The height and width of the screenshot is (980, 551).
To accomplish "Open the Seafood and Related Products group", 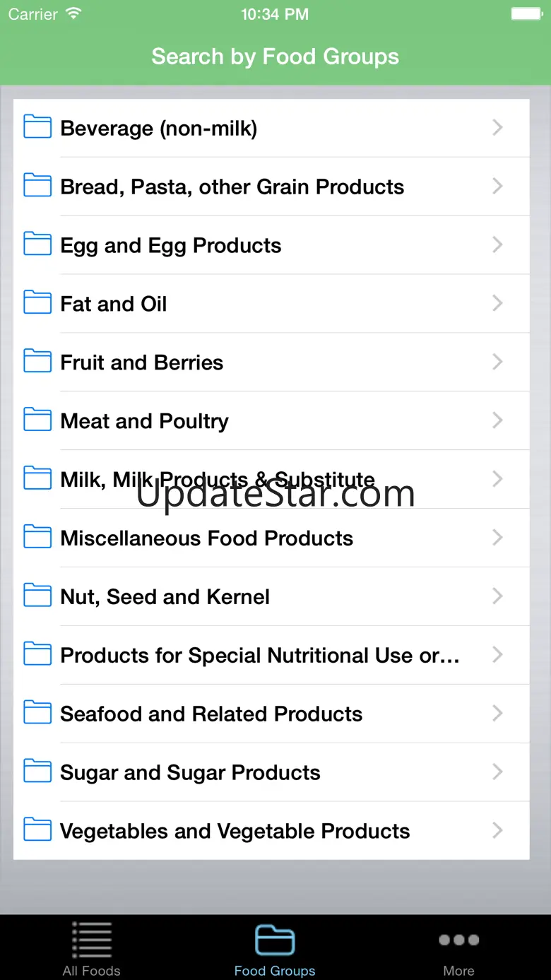I will [x=211, y=714].
